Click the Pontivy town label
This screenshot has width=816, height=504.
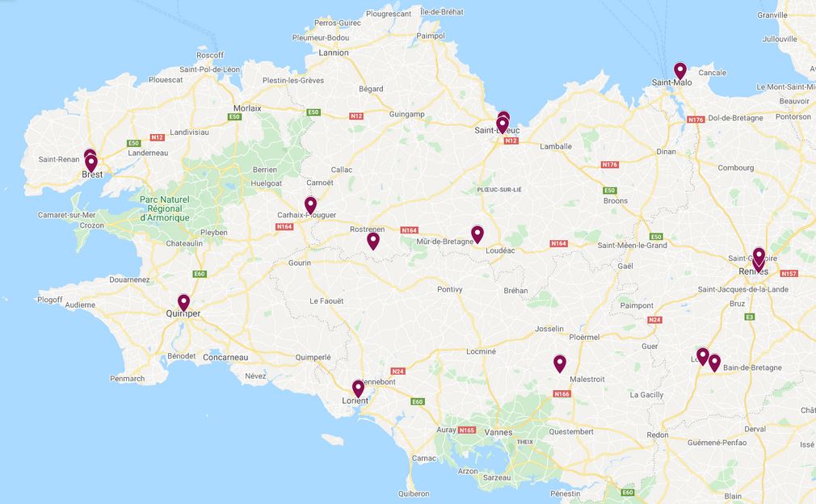tap(450, 289)
